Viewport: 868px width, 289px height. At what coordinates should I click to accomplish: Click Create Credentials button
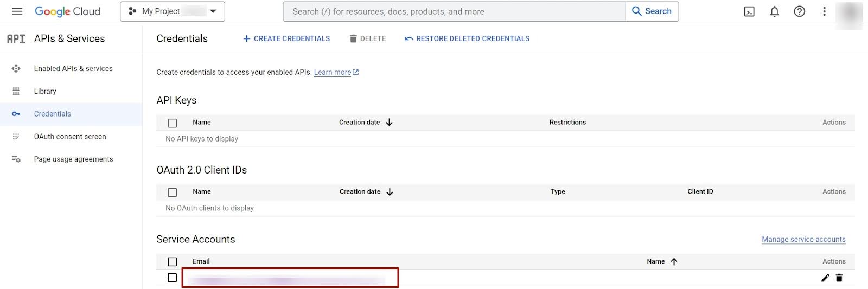point(286,39)
